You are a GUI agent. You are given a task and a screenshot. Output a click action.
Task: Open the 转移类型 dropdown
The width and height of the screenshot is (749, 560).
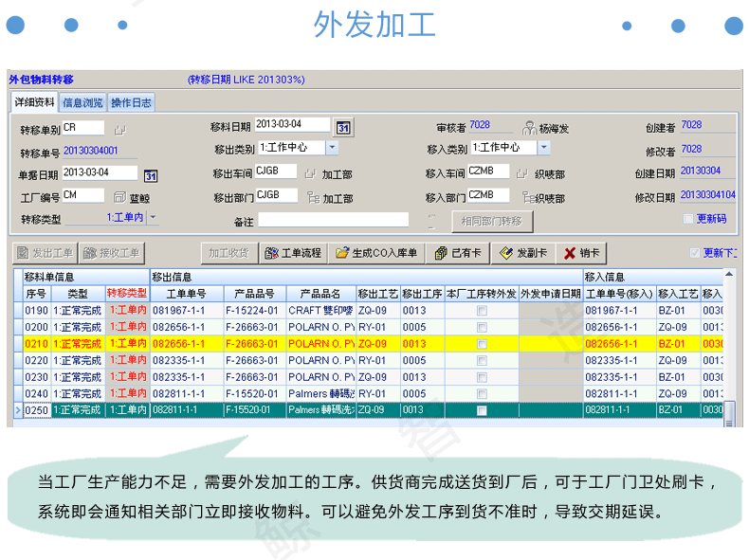pyautogui.click(x=153, y=218)
